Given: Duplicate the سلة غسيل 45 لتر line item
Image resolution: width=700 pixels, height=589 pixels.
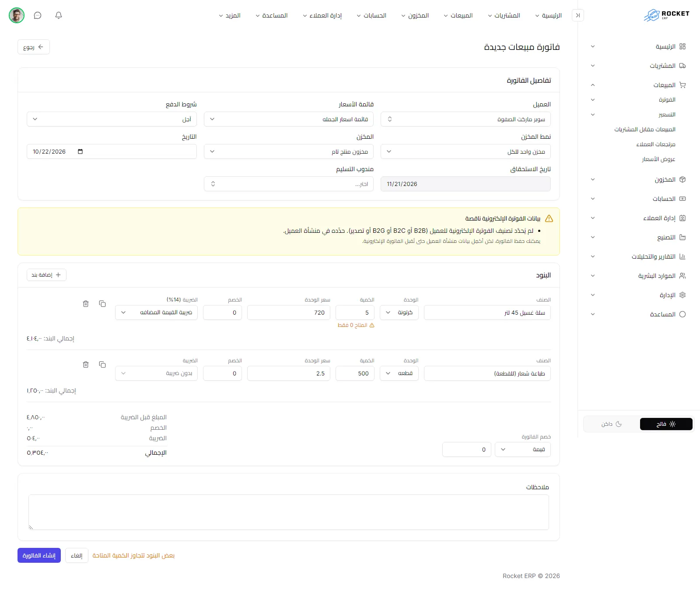Looking at the screenshot, I should [102, 304].
